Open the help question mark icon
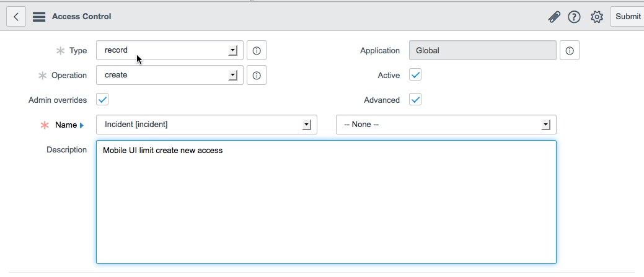This screenshot has width=644, height=277. tap(574, 17)
